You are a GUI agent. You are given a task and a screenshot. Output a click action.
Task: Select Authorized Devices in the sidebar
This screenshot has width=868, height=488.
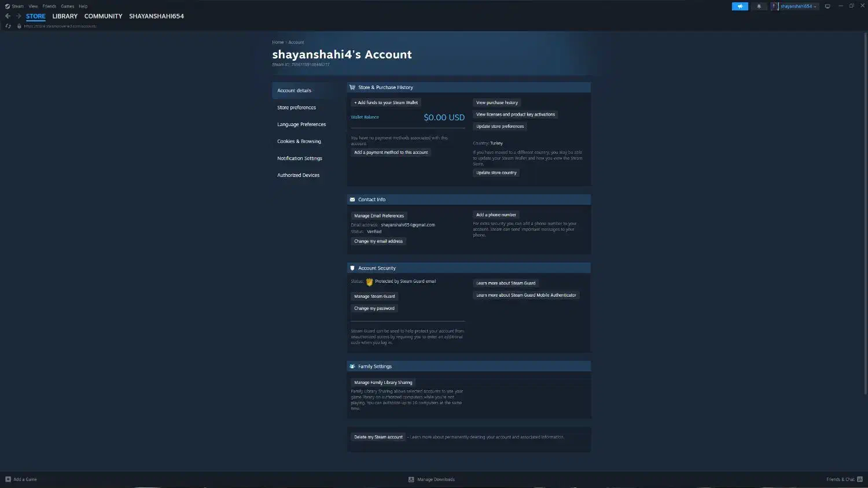[298, 175]
